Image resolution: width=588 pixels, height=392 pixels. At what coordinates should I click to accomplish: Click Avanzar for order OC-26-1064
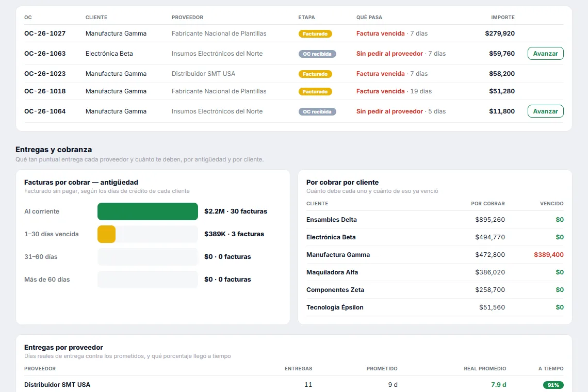point(545,111)
